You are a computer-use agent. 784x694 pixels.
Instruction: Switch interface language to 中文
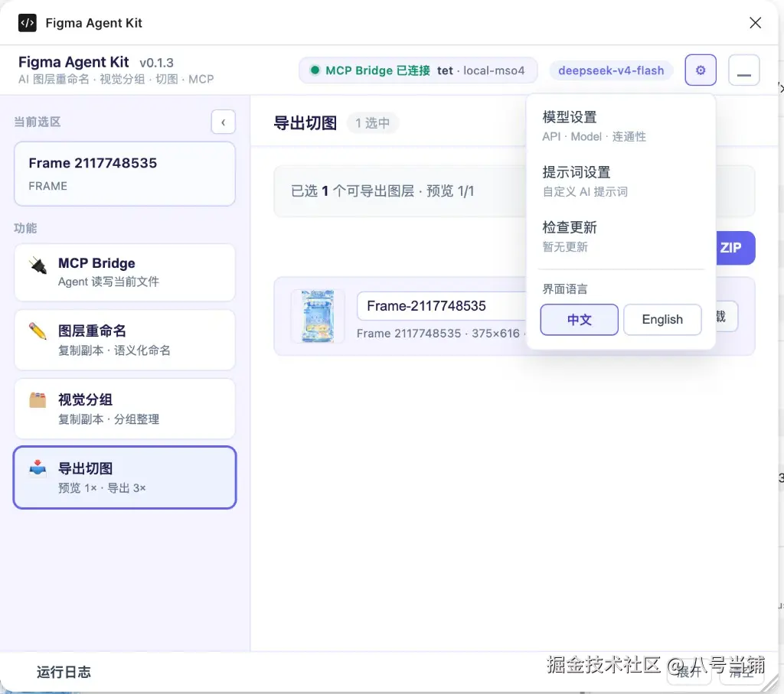[x=579, y=319]
